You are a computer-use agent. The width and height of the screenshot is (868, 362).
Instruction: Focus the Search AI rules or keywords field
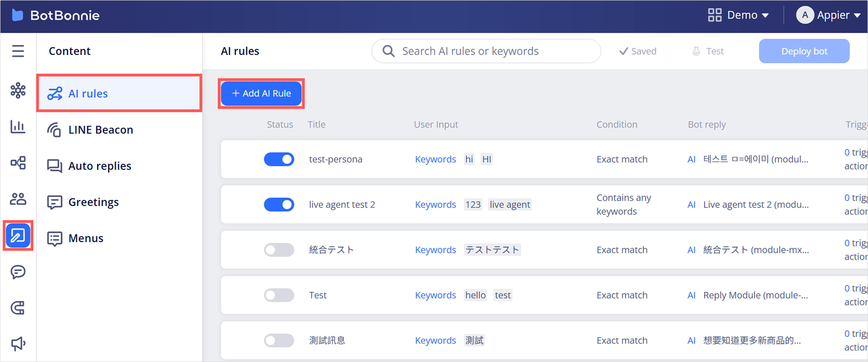[486, 51]
